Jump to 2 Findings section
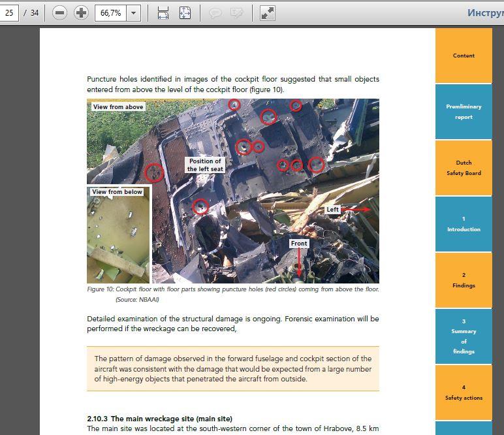504x435 pixels. coord(464,280)
